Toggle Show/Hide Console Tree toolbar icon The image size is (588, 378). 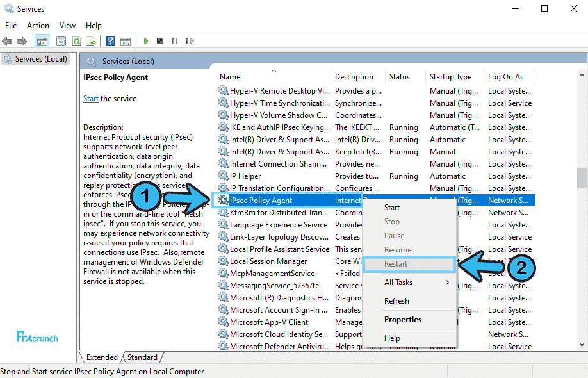click(42, 41)
